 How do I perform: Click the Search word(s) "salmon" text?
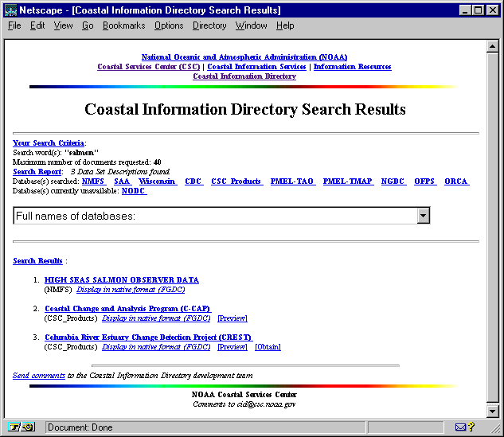point(56,152)
